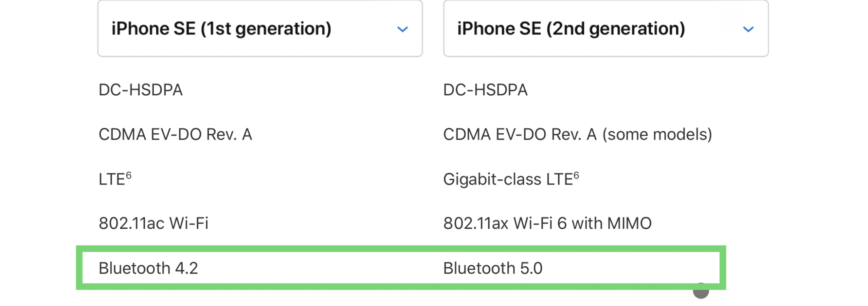This screenshot has width=868, height=306.
Task: Select DC-HSDPA in the 1st generation column
Action: (141, 90)
